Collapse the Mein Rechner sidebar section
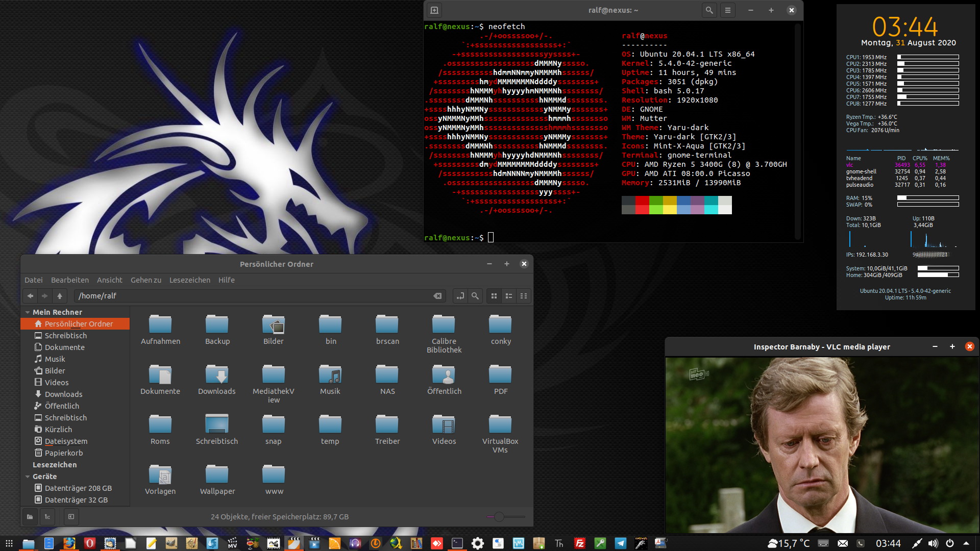 28,312
